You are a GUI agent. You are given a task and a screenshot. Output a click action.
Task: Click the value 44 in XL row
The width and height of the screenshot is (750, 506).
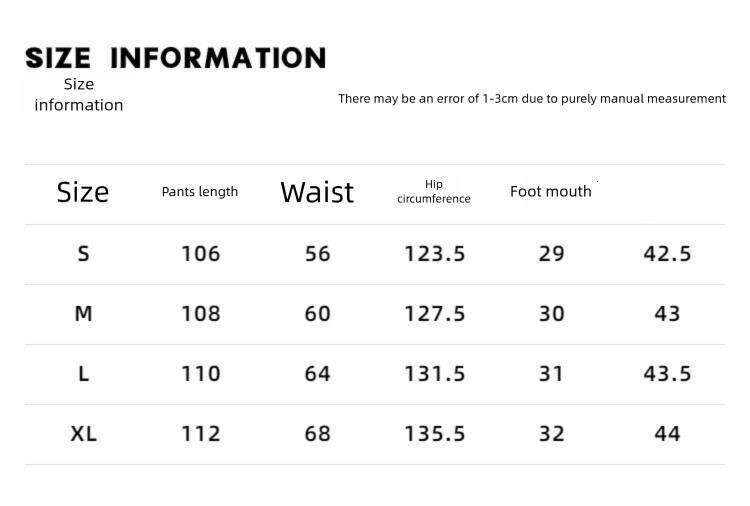click(x=667, y=434)
